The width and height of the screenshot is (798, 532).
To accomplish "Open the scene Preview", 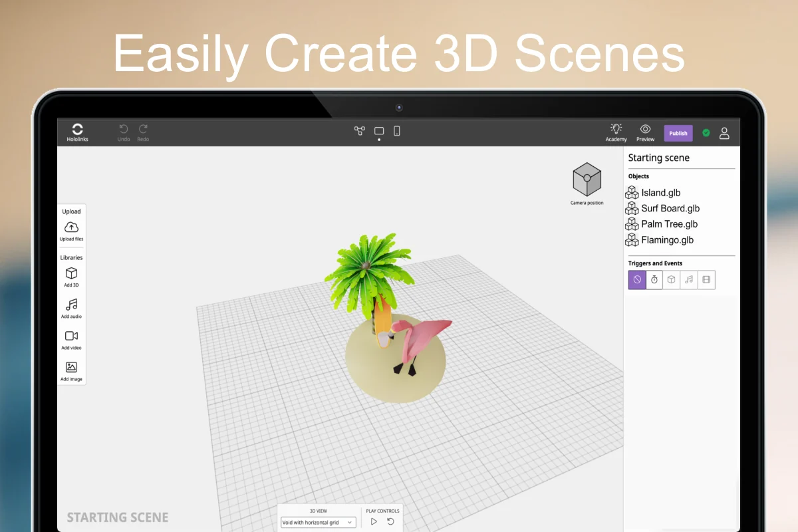I will pos(645,130).
